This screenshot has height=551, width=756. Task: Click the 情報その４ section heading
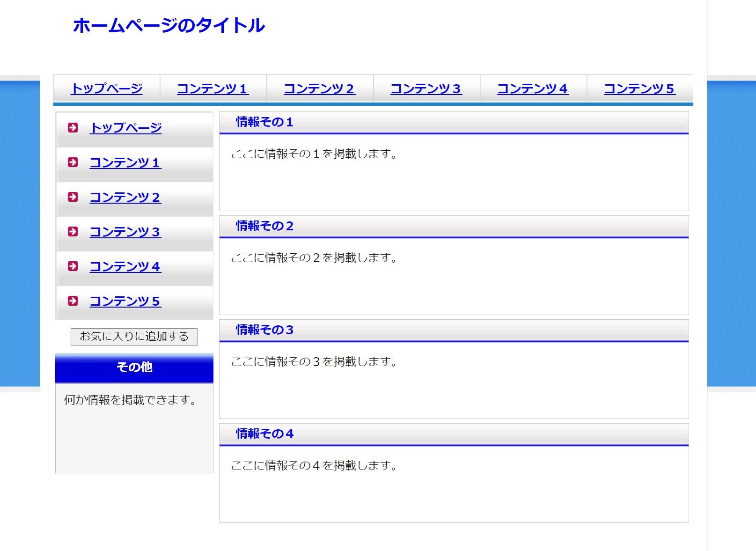(x=264, y=434)
